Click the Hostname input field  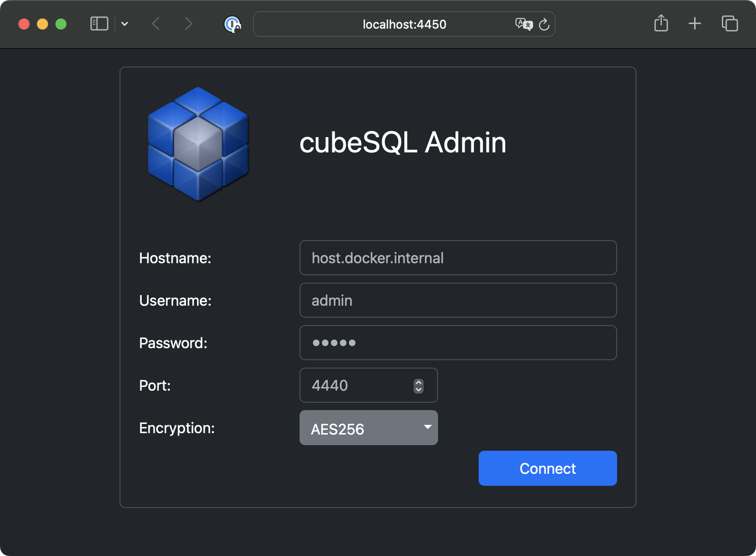tap(458, 258)
